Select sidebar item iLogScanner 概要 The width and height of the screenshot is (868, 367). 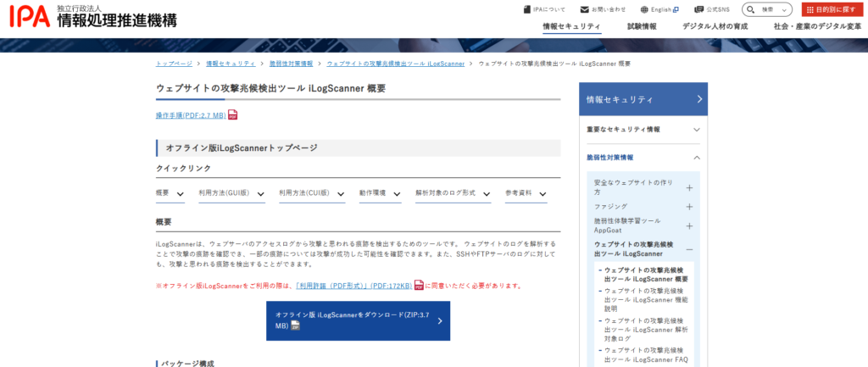[x=646, y=274]
